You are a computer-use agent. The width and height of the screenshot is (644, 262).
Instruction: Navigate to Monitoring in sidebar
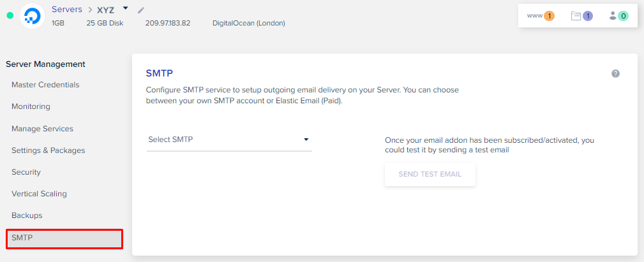pos(31,106)
